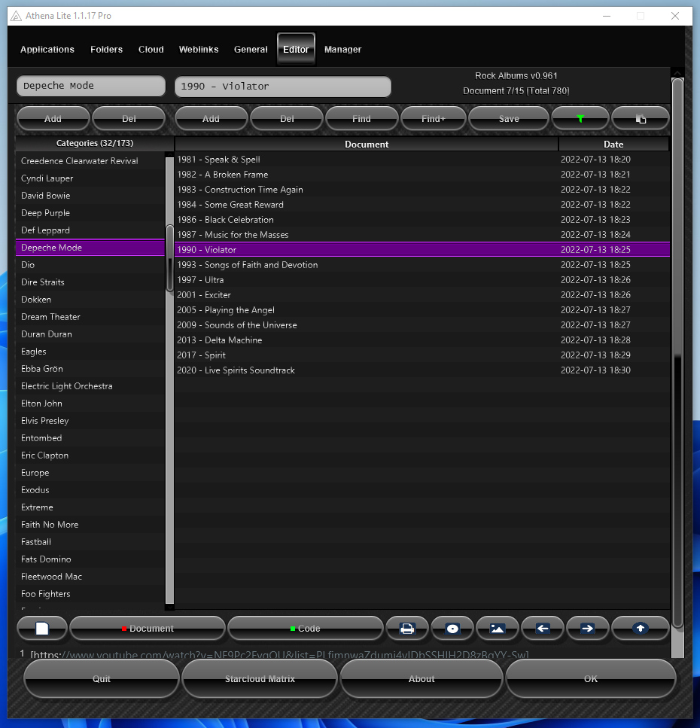The image size is (700, 728).
Task: Click the eye preview icon button
Action: (x=452, y=628)
